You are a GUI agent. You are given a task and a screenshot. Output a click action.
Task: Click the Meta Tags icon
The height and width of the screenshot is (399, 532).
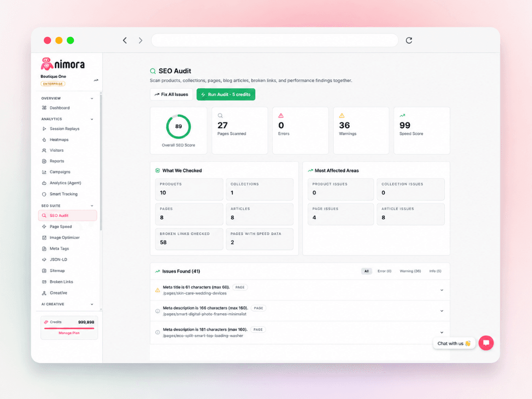point(44,249)
